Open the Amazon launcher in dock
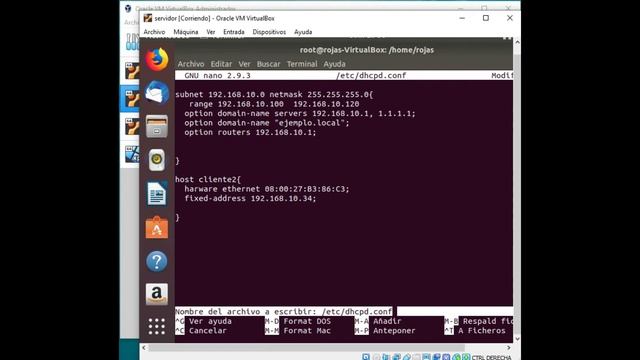 tap(157, 294)
